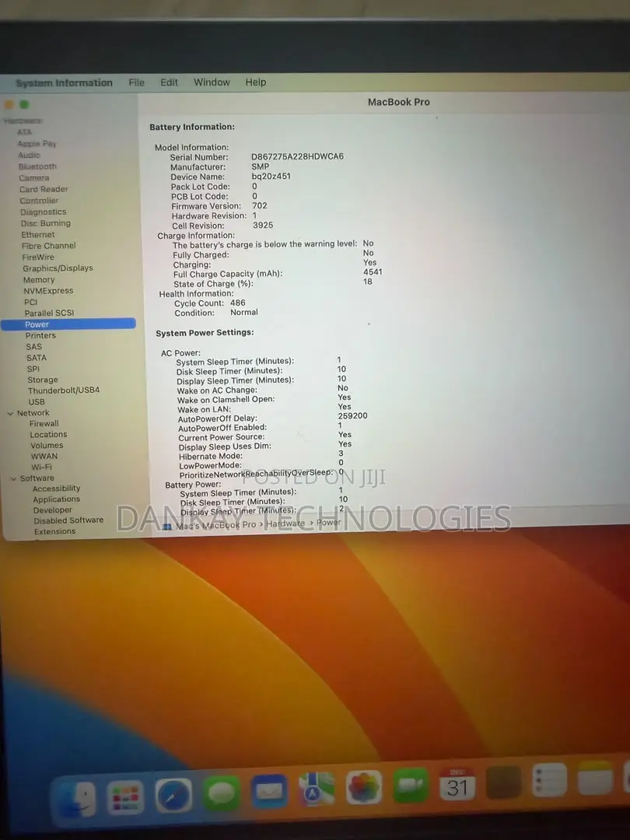Collapse the Software section chevron
The height and width of the screenshot is (840, 630).
pyautogui.click(x=13, y=478)
